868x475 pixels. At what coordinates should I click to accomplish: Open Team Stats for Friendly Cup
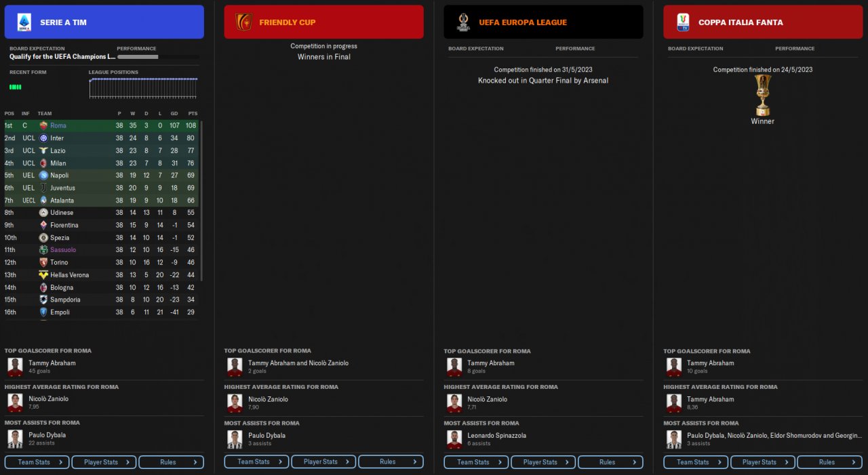click(256, 462)
